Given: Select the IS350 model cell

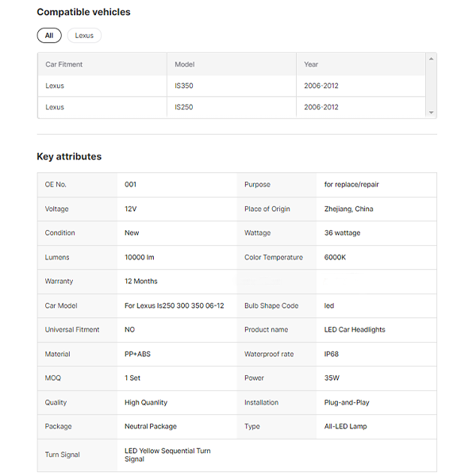Looking at the screenshot, I should (184, 86).
